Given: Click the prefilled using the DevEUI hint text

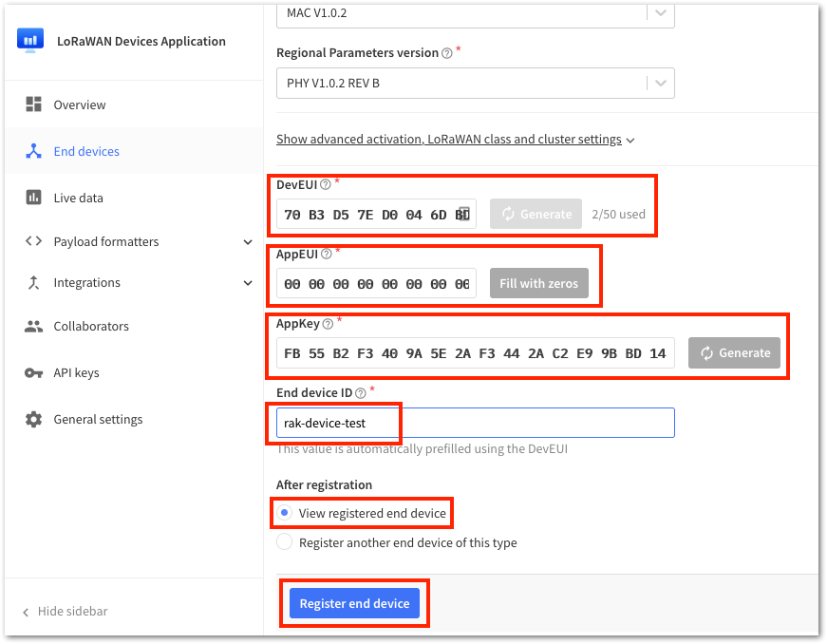Looking at the screenshot, I should click(422, 449).
